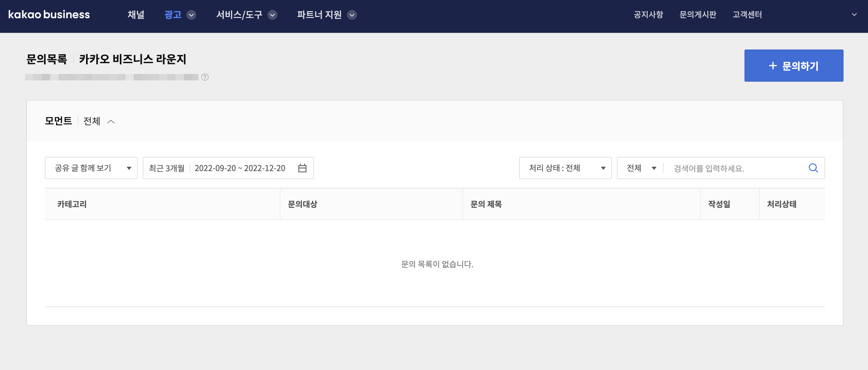Open the 문의게시판 link
Viewport: 868px width, 370px height.
pos(697,15)
